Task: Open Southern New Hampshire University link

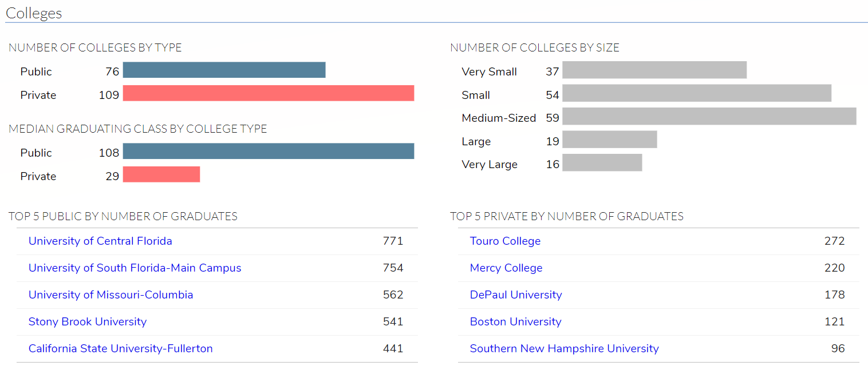Action: click(564, 348)
